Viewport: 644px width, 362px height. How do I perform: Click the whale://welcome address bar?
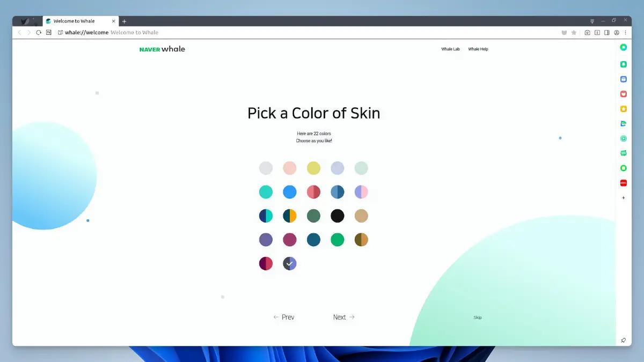(306, 33)
